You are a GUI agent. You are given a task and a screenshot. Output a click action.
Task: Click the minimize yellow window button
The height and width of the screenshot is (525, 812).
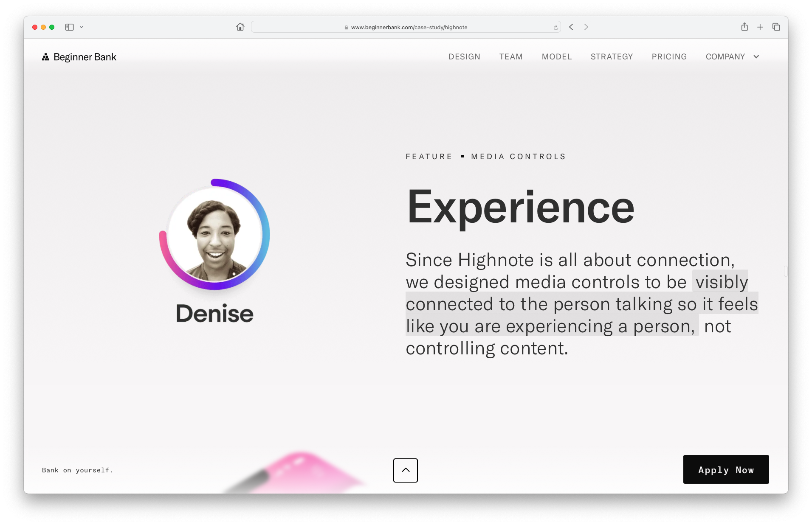point(43,27)
